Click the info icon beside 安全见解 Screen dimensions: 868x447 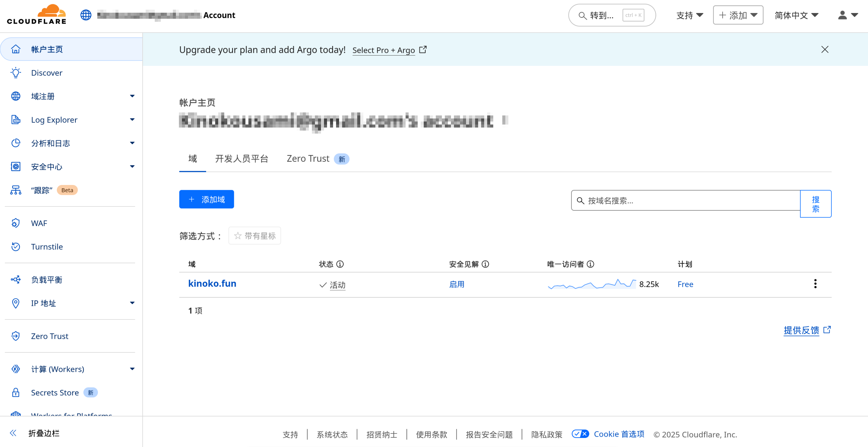(486, 264)
